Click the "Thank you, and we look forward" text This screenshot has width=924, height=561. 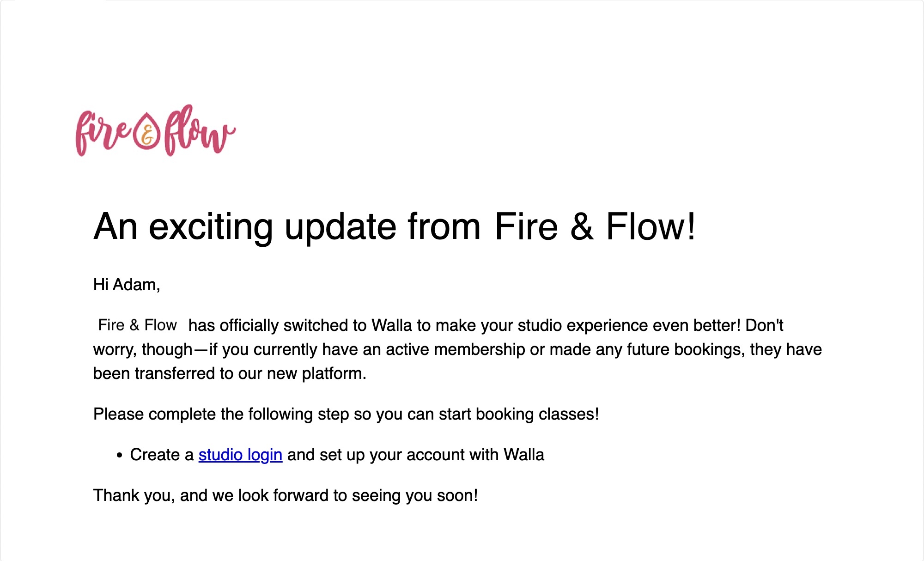pyautogui.click(x=213, y=495)
